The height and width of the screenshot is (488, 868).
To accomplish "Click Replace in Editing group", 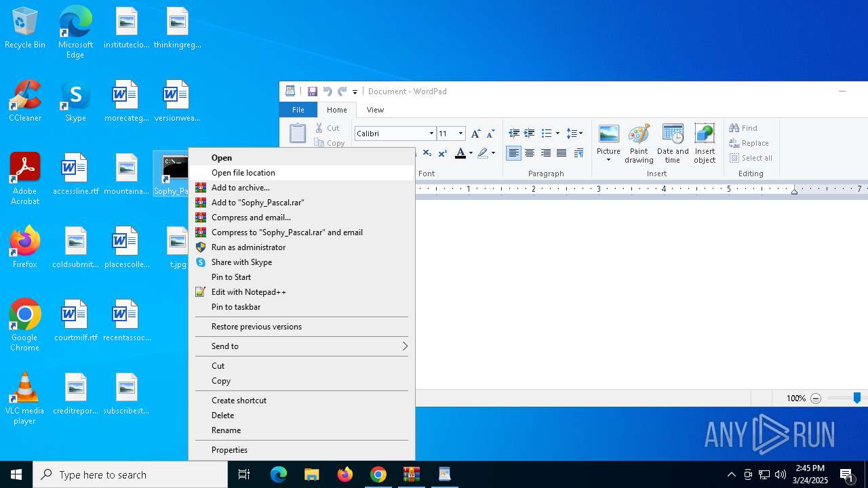I will (749, 143).
